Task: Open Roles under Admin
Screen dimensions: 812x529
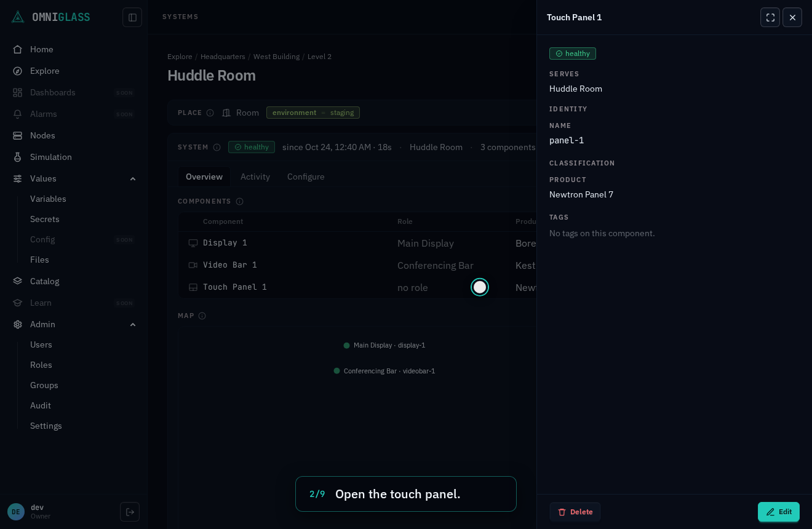Action: coord(41,365)
